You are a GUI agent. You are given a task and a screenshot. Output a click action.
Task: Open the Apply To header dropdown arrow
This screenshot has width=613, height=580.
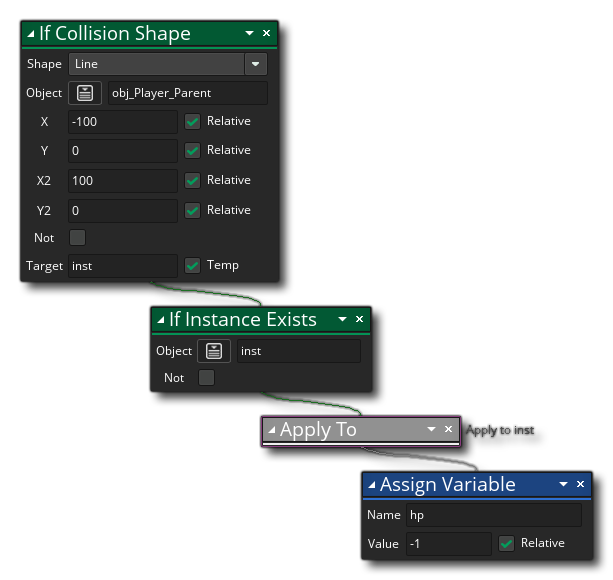pos(431,429)
